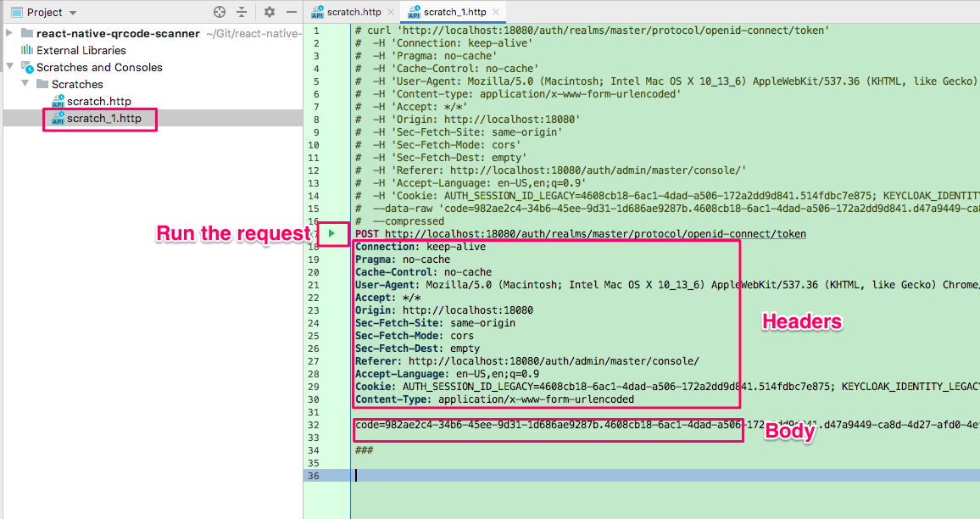Open the Project panel settings gear

(270, 12)
